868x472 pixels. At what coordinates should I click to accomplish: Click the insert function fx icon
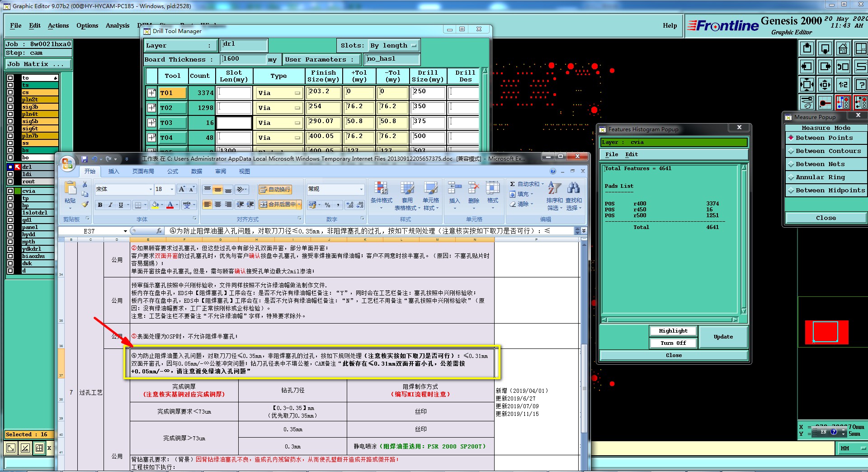click(159, 231)
